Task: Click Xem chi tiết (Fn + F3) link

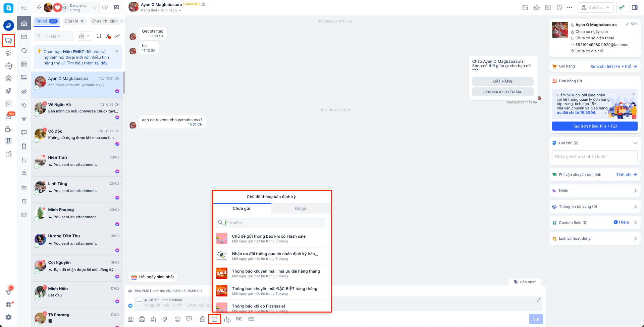Action: [x=613, y=66]
